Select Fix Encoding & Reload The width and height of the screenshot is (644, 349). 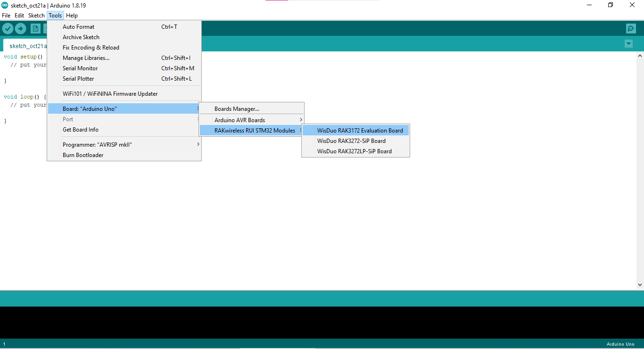[124, 48]
